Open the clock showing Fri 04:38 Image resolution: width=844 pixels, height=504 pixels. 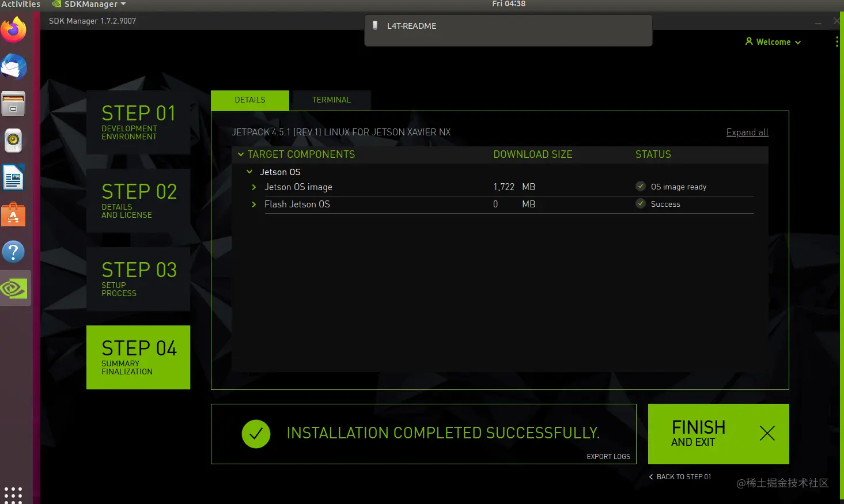tap(508, 4)
